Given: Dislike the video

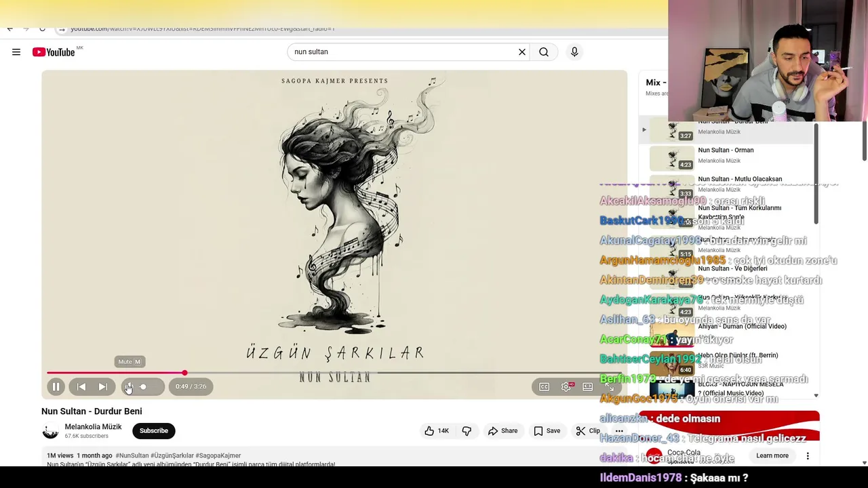Looking at the screenshot, I should [467, 430].
